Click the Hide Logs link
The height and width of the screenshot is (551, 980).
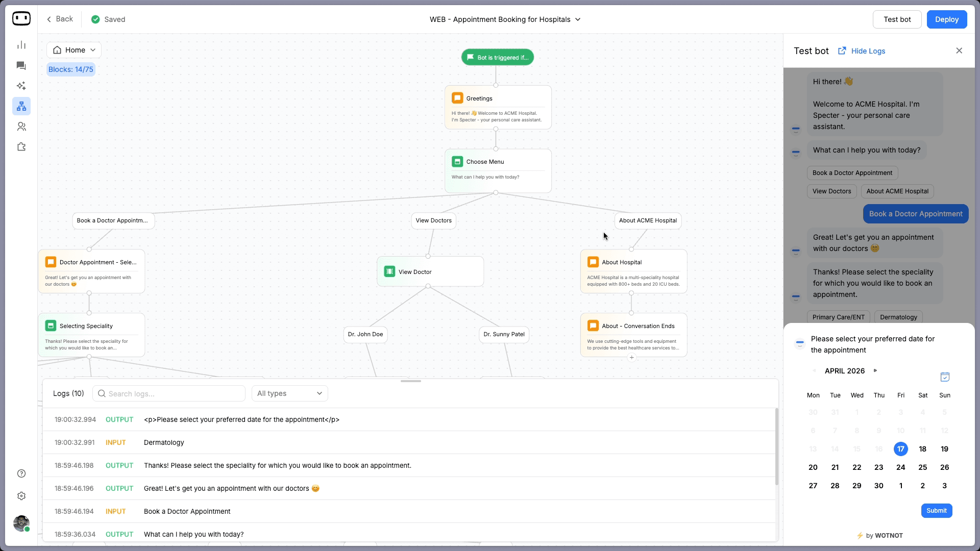click(x=868, y=51)
